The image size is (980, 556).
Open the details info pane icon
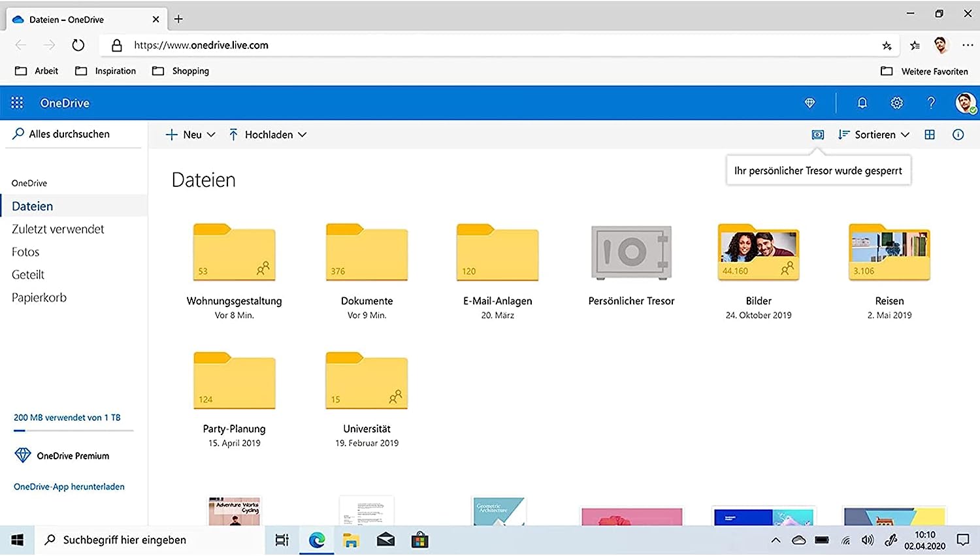click(958, 135)
